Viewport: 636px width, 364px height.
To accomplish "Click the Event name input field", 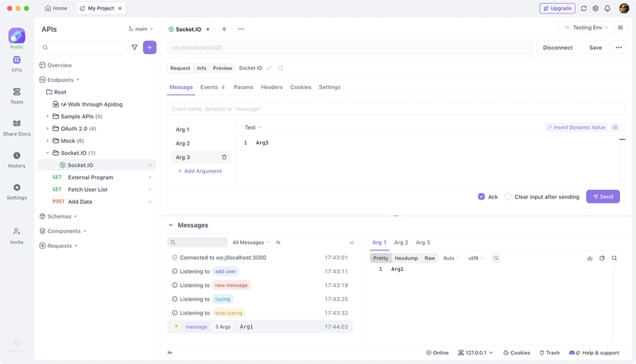I will tap(396, 109).
